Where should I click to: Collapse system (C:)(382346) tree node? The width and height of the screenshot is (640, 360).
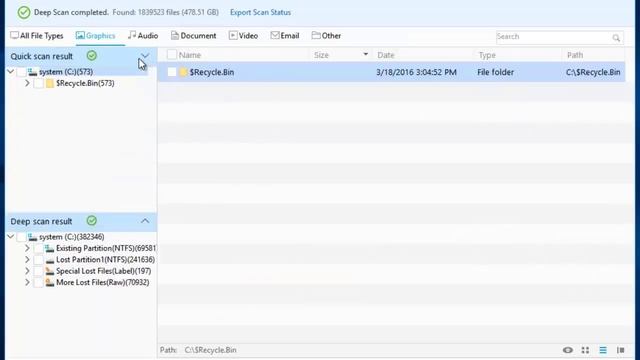(11, 237)
